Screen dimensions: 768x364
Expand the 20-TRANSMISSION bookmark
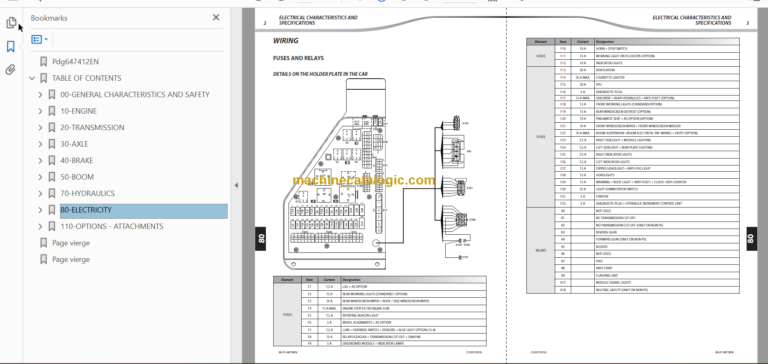coord(40,127)
